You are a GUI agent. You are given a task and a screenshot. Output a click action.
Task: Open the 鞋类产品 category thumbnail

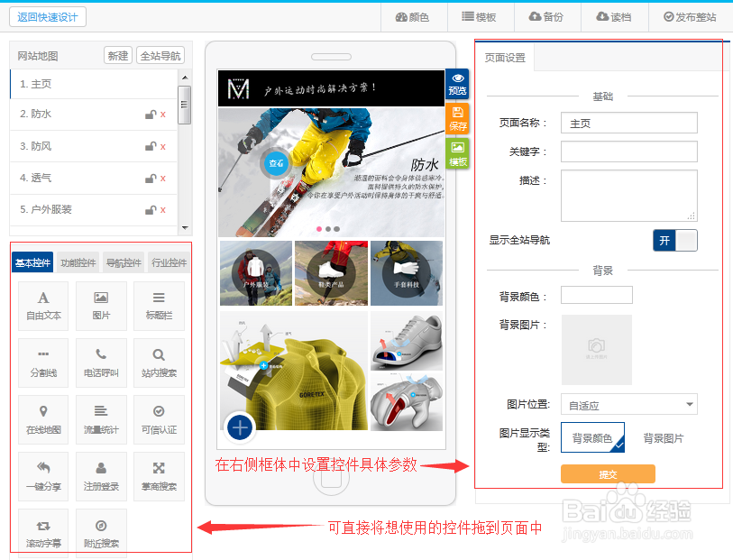coord(332,273)
